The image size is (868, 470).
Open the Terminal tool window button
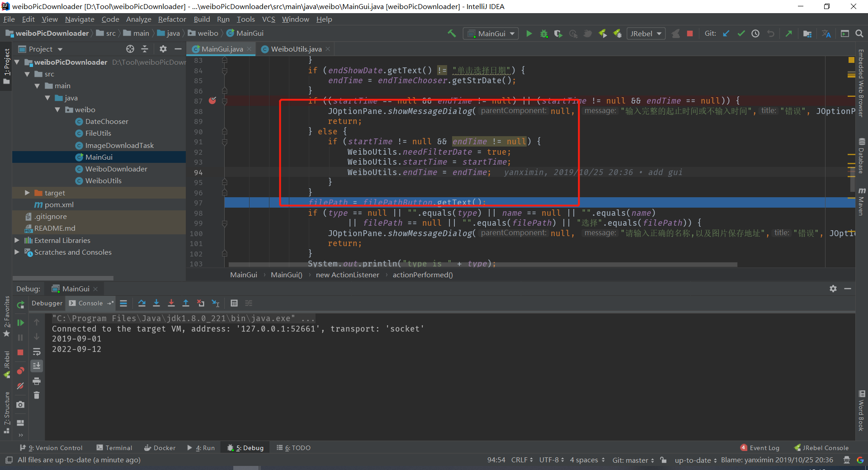[x=114, y=448]
